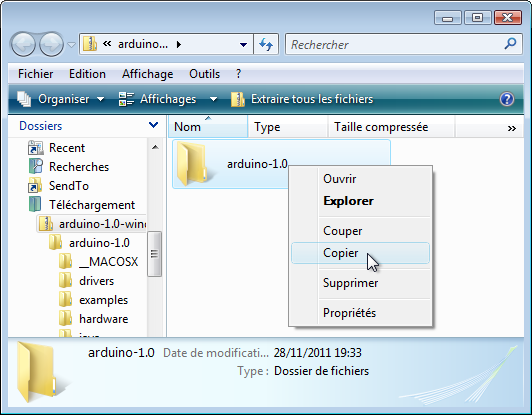Click the SendTo shortcut folder icon
Screen dimensions: 532x415
click(x=35, y=185)
